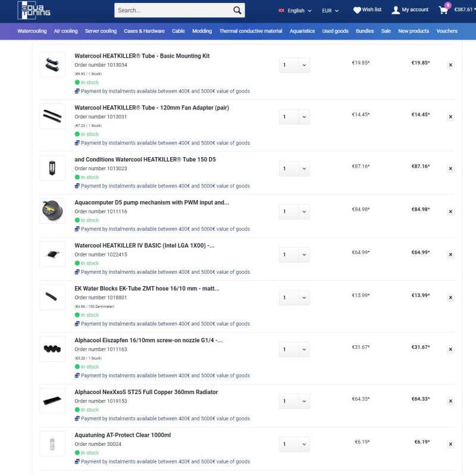Open Thermal conductive material menu

coord(250,31)
